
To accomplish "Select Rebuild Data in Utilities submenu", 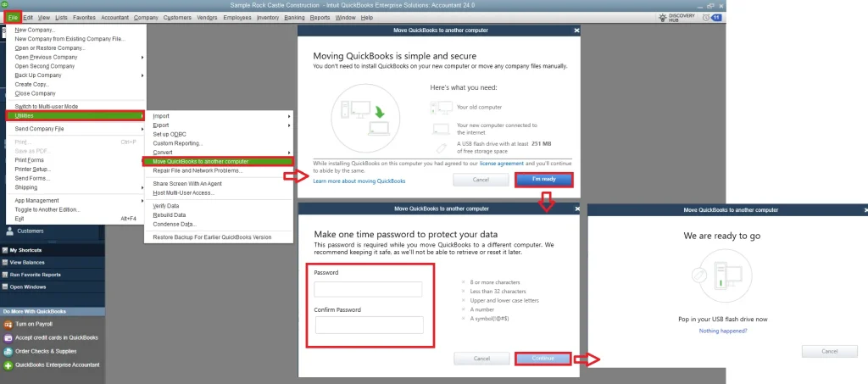I will point(169,214).
